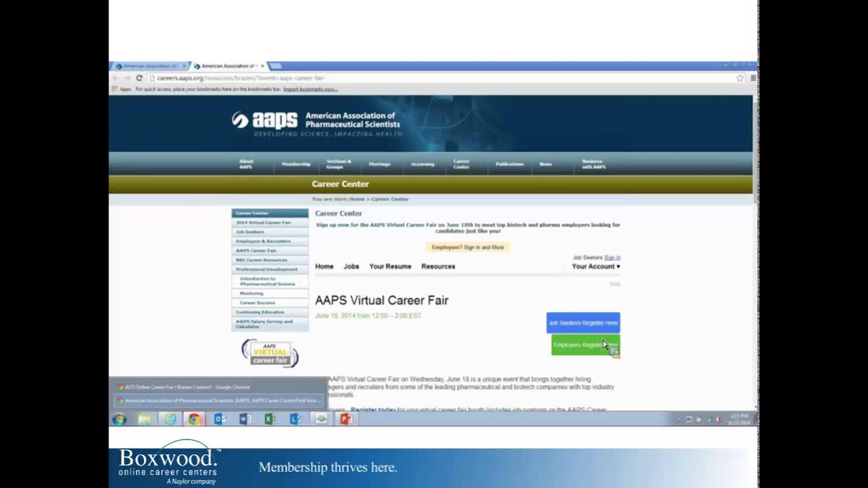Bookmark this page with the star icon
The width and height of the screenshot is (868, 488).
(x=740, y=78)
